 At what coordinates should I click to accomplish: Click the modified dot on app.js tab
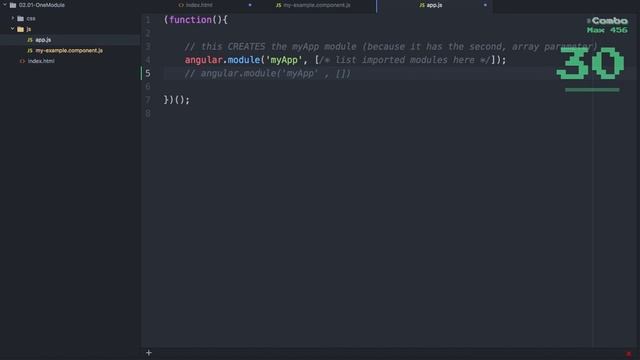485,5
